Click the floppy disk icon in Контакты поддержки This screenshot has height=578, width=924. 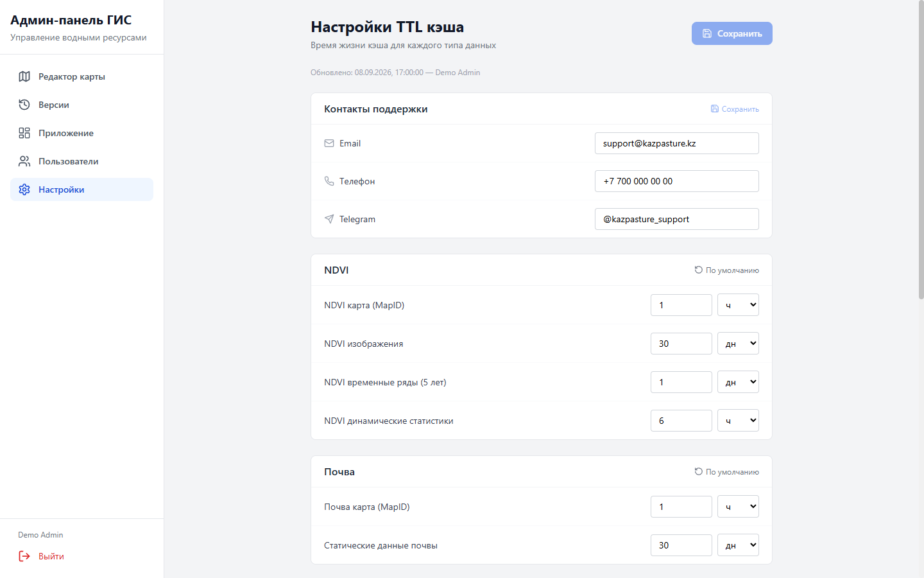tap(715, 109)
